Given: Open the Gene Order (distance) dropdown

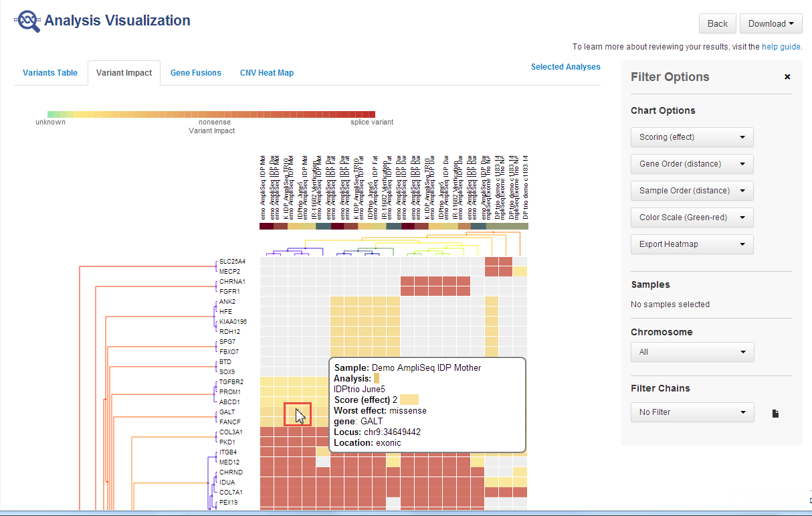Looking at the screenshot, I should (692, 164).
